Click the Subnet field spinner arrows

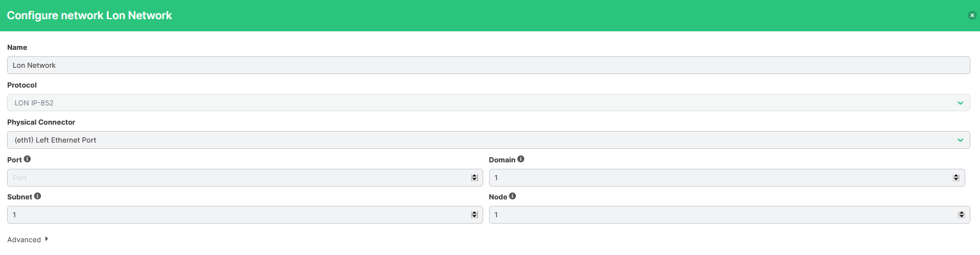tap(474, 215)
